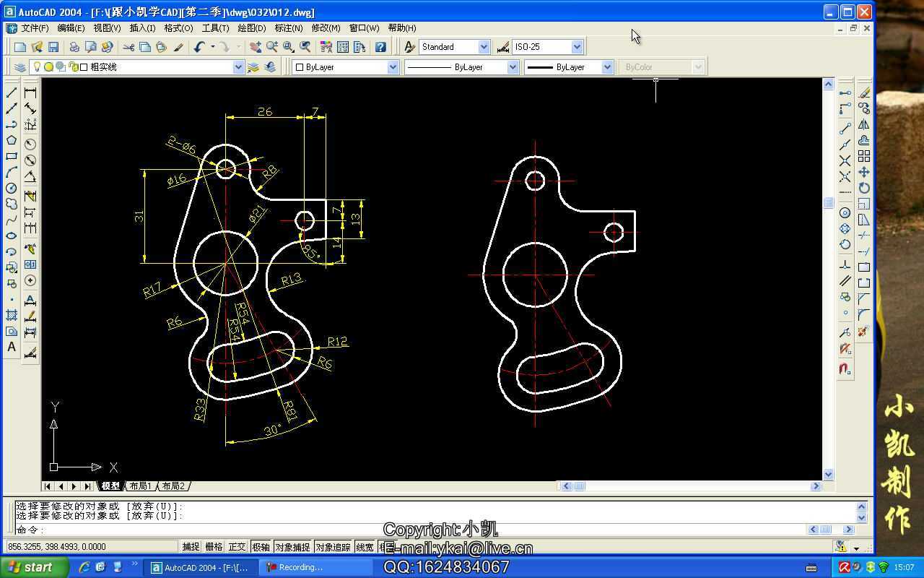The height and width of the screenshot is (578, 924).
Task: Jump to the first layout tab arrow
Action: tap(48, 486)
